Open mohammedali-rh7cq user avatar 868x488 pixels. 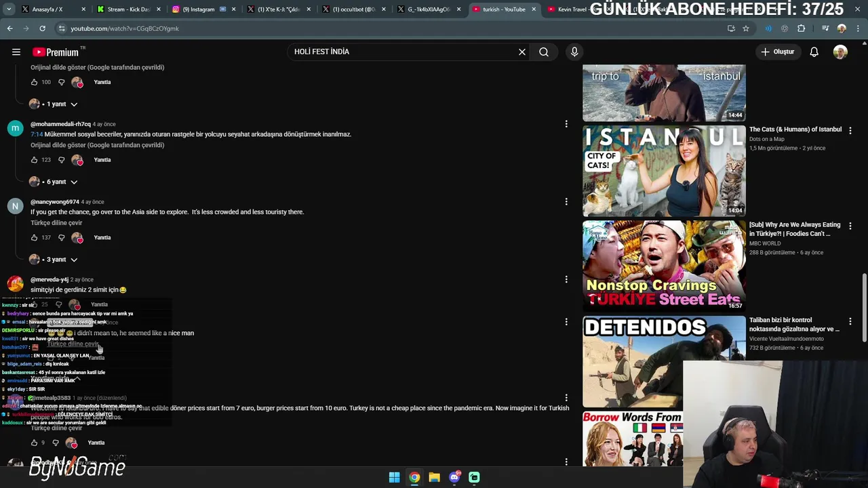pos(15,129)
